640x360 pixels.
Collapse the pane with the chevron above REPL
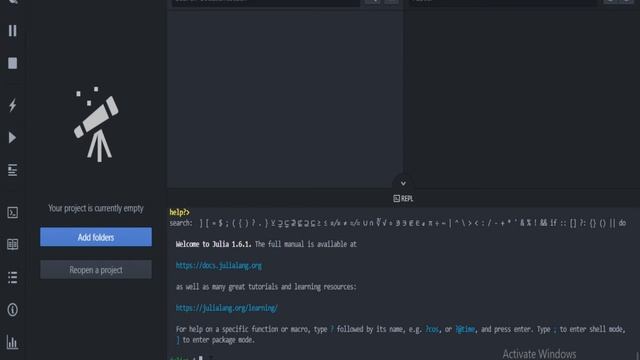tap(403, 183)
